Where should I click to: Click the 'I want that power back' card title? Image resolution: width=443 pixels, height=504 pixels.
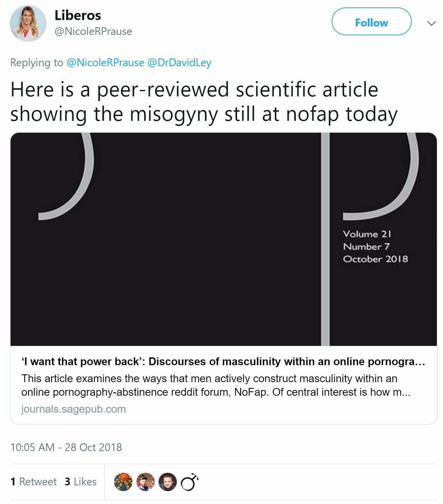pos(223,362)
